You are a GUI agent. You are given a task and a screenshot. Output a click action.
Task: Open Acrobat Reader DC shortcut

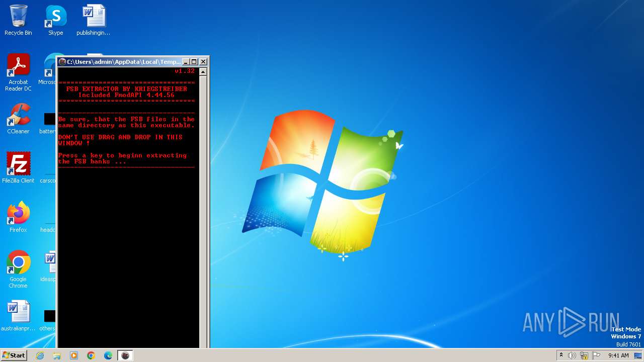click(x=18, y=72)
